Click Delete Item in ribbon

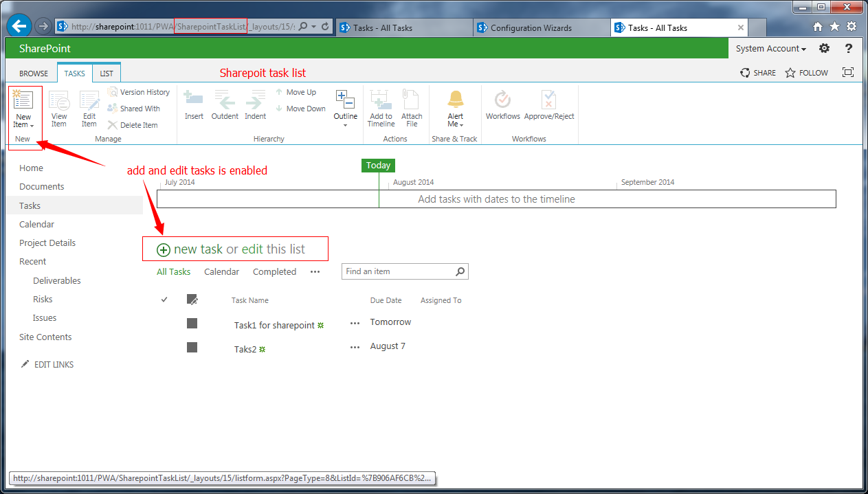(x=133, y=125)
